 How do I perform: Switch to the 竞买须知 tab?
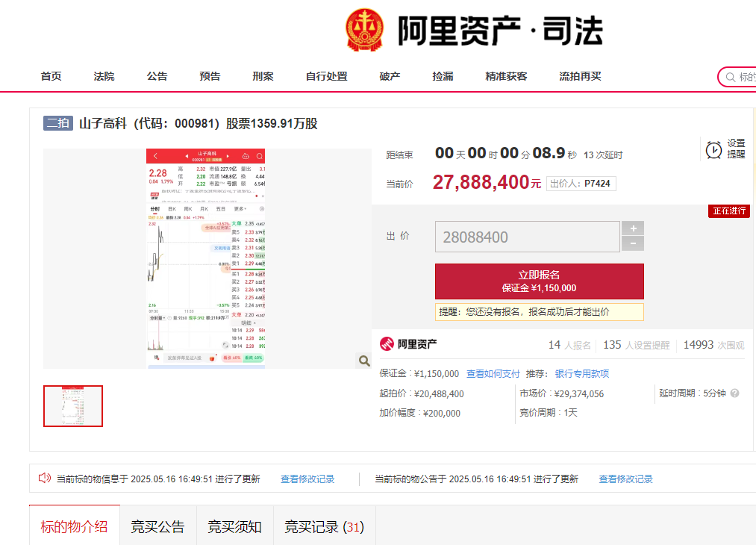(235, 526)
